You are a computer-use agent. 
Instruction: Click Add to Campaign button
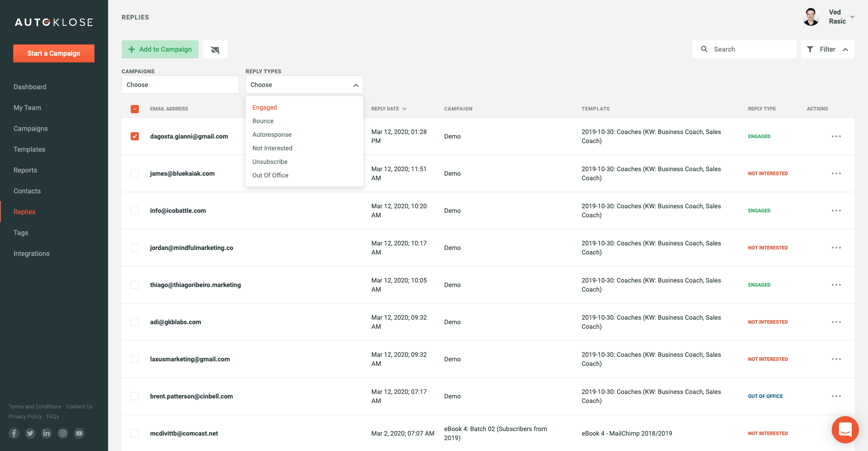[160, 49]
